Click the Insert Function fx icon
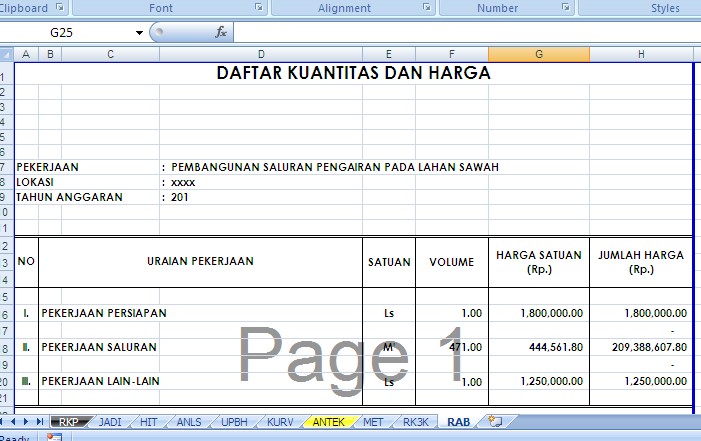Screen dimensions: 701x441 [x=221, y=32]
